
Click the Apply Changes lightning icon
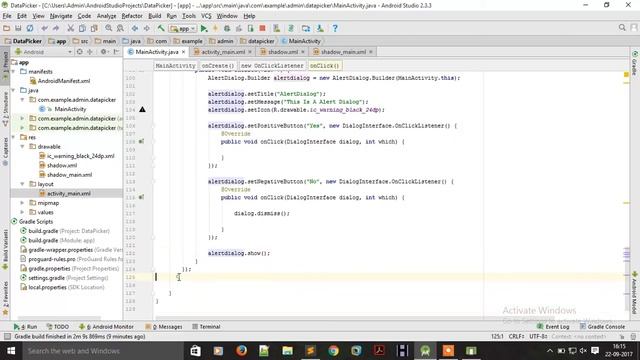(216, 28)
